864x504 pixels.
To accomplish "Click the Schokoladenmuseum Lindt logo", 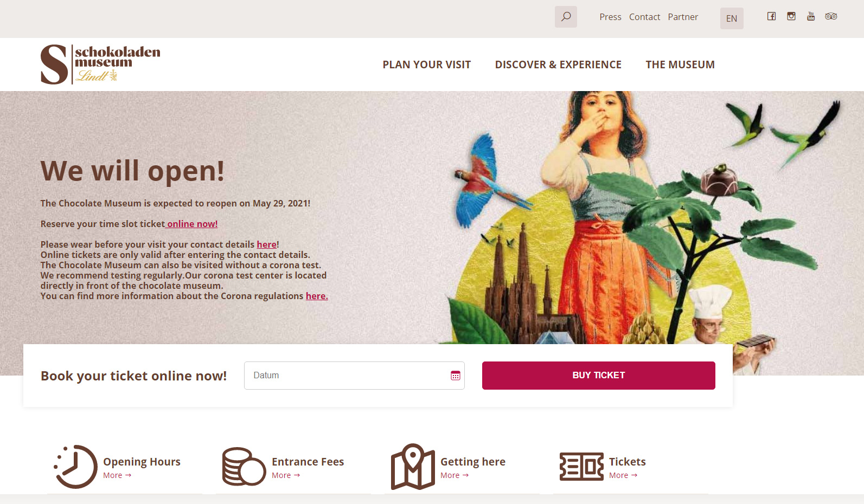I will point(100,64).
